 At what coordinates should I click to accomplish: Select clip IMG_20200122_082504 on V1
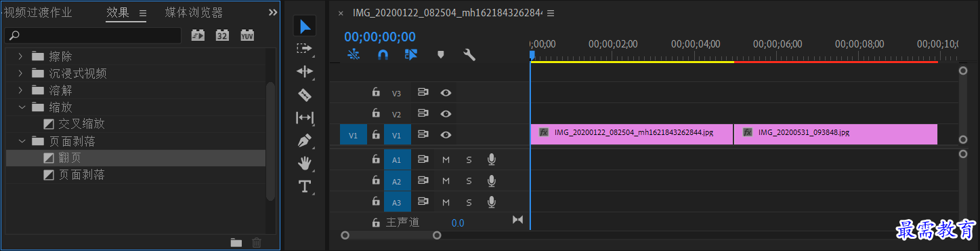tap(632, 134)
